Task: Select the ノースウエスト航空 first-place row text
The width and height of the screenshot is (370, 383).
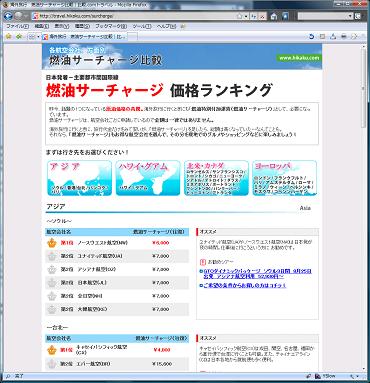Action: tap(103, 243)
